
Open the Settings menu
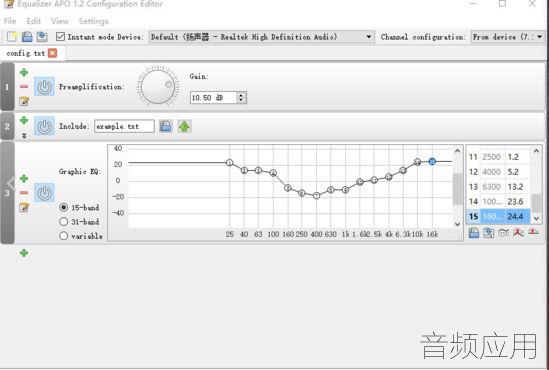[93, 21]
